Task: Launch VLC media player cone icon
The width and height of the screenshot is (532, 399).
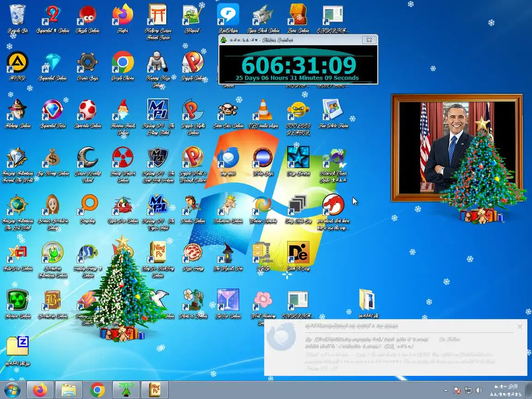Action: (263, 110)
